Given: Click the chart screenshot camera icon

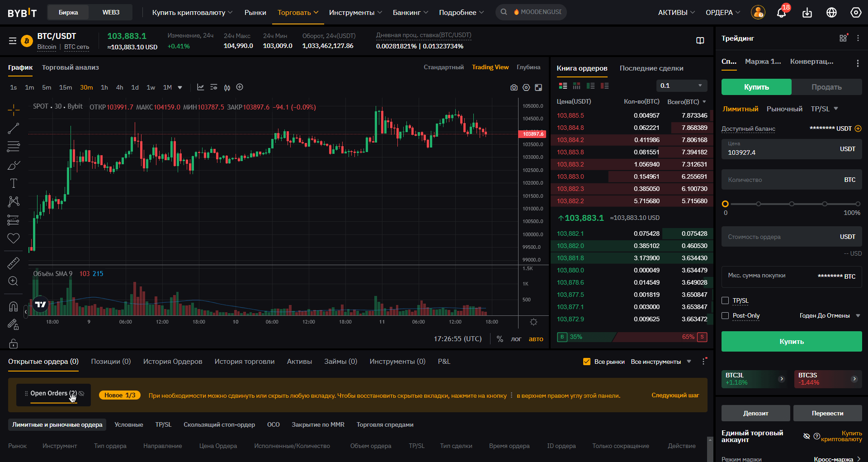Looking at the screenshot, I should (x=514, y=88).
